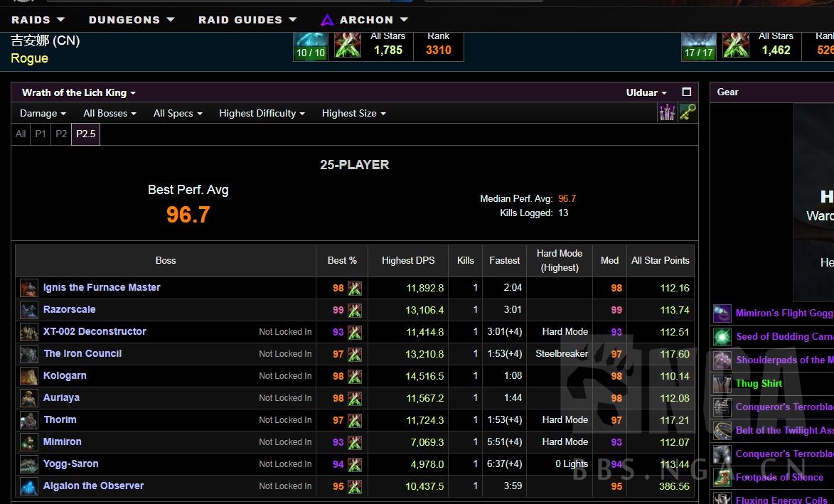Click the spec icon in Kologarn row
This screenshot has height=504, width=834.
tap(355, 377)
